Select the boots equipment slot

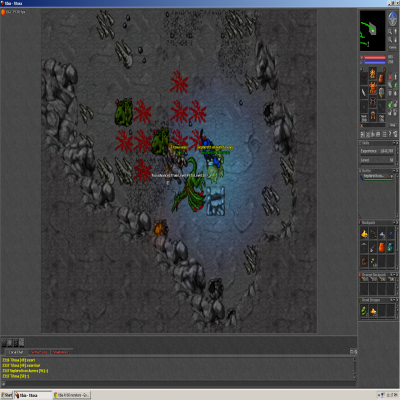pyautogui.click(x=373, y=115)
